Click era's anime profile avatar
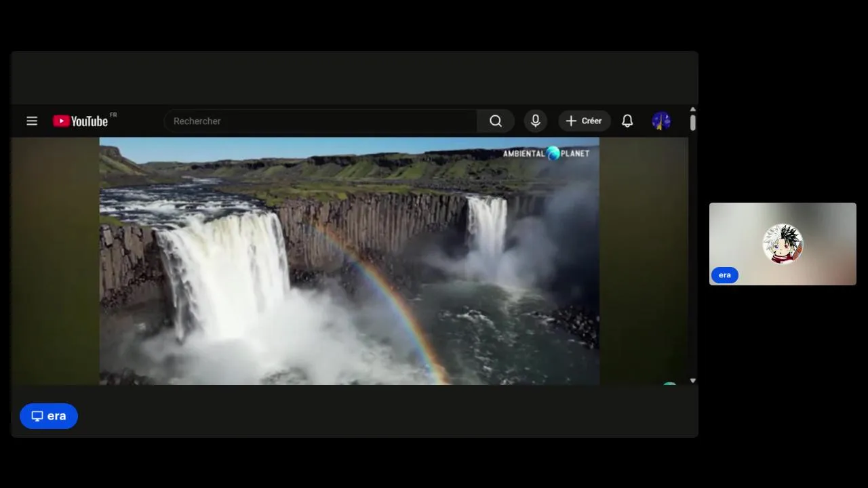Screen dimensions: 868x488 tap(783, 244)
